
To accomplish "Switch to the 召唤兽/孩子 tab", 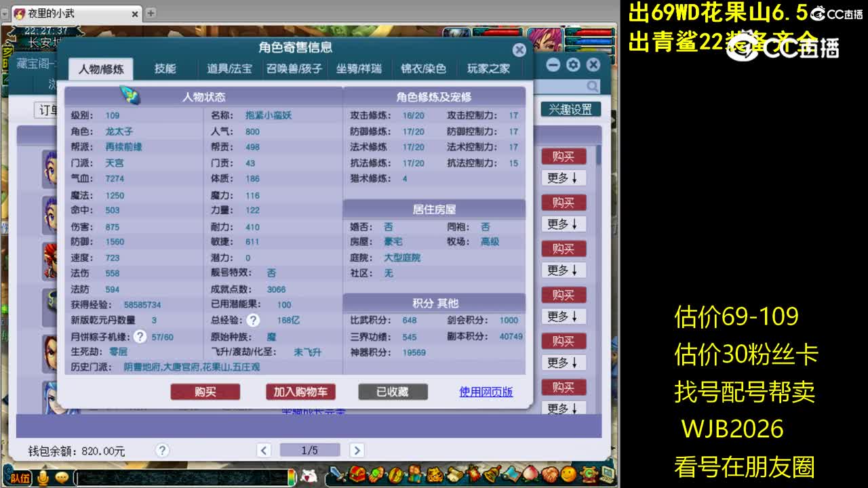I will 295,68.
